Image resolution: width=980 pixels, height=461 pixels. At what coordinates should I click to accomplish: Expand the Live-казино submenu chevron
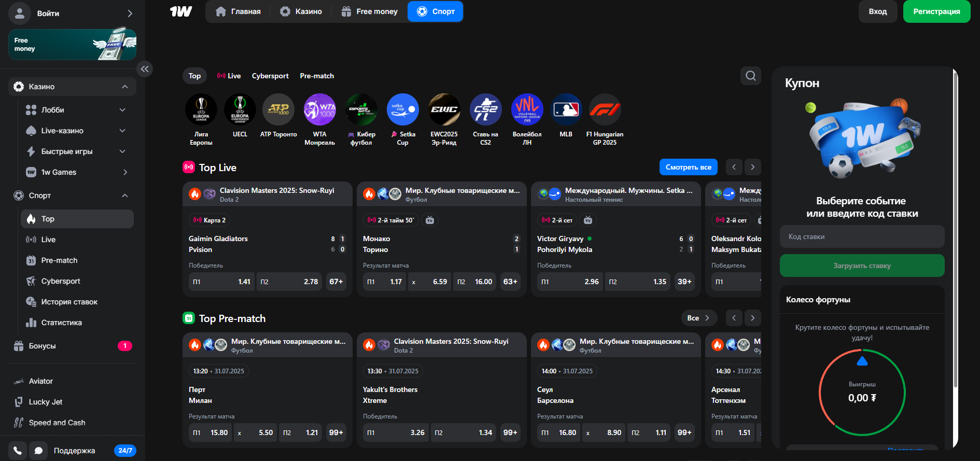[x=123, y=131]
